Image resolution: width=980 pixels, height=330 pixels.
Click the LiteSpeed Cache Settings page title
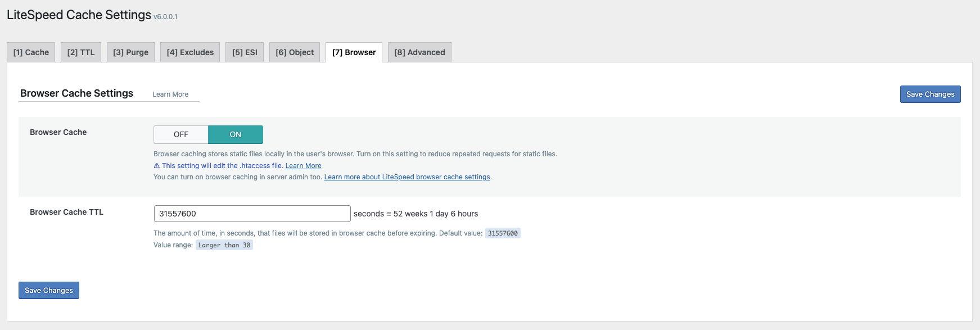79,15
